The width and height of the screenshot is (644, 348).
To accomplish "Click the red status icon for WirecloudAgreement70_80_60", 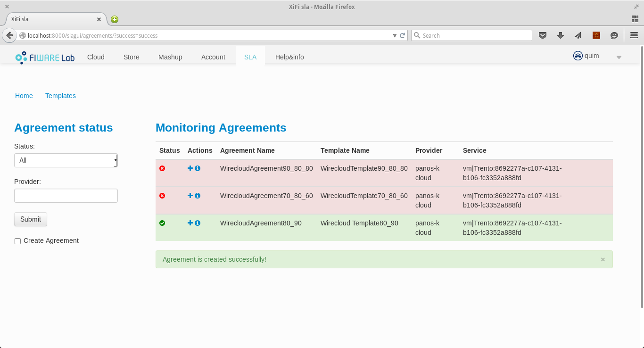I will click(x=162, y=196).
